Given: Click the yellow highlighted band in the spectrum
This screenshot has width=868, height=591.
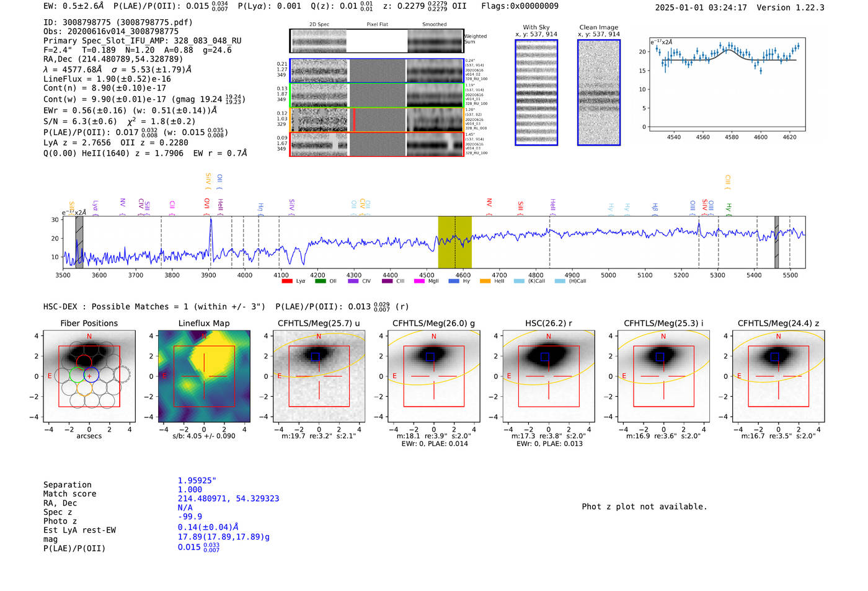Looking at the screenshot, I should pos(455,242).
